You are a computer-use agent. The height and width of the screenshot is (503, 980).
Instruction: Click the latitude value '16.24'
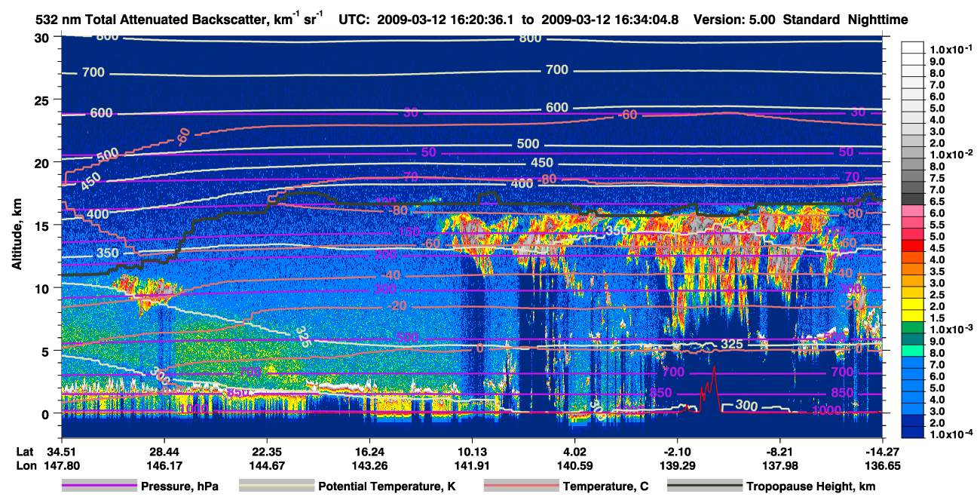(x=369, y=452)
